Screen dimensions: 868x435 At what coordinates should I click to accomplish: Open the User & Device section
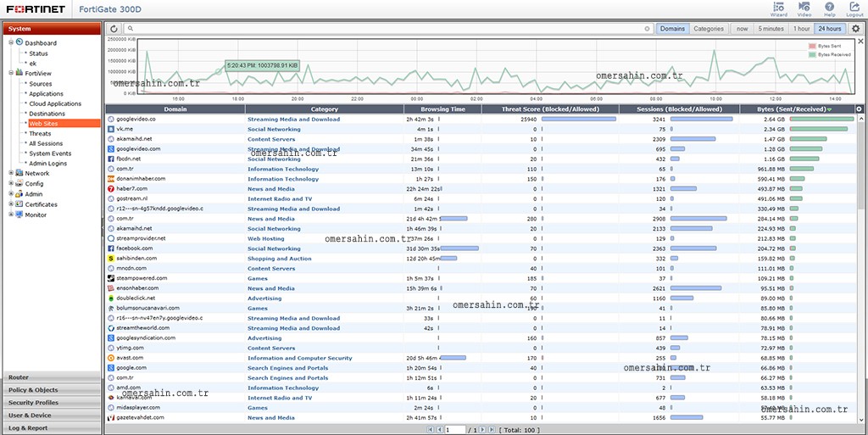pos(52,415)
